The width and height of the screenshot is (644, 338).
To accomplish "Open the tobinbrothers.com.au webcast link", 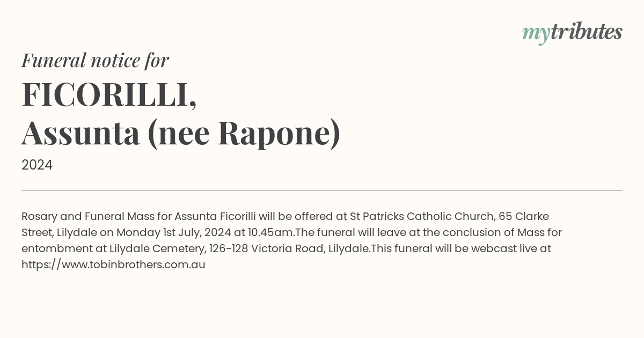I will (113, 264).
